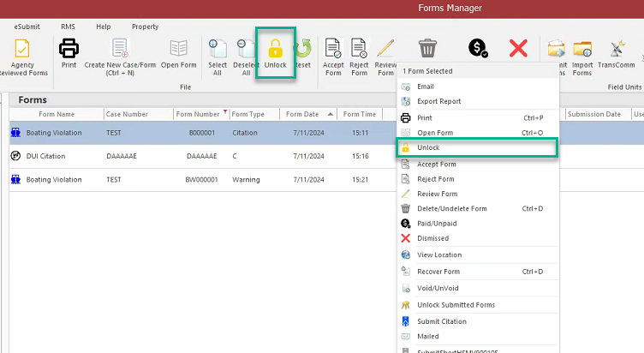
Task: Sort by the Form Number column header
Action: click(x=198, y=114)
